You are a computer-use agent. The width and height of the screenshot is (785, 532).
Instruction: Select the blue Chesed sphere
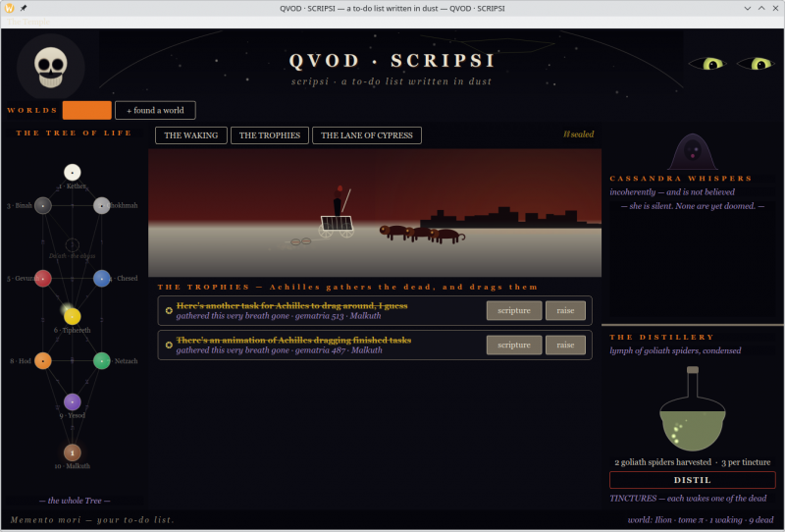102,278
